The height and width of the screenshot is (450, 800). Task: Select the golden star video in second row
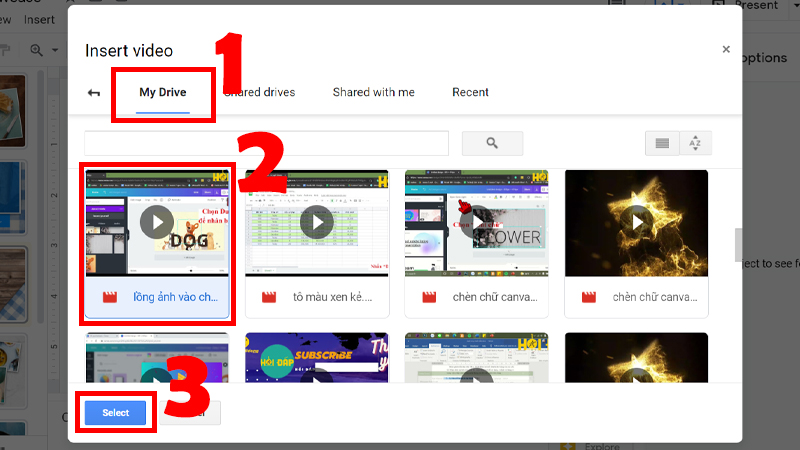pyautogui.click(x=636, y=358)
